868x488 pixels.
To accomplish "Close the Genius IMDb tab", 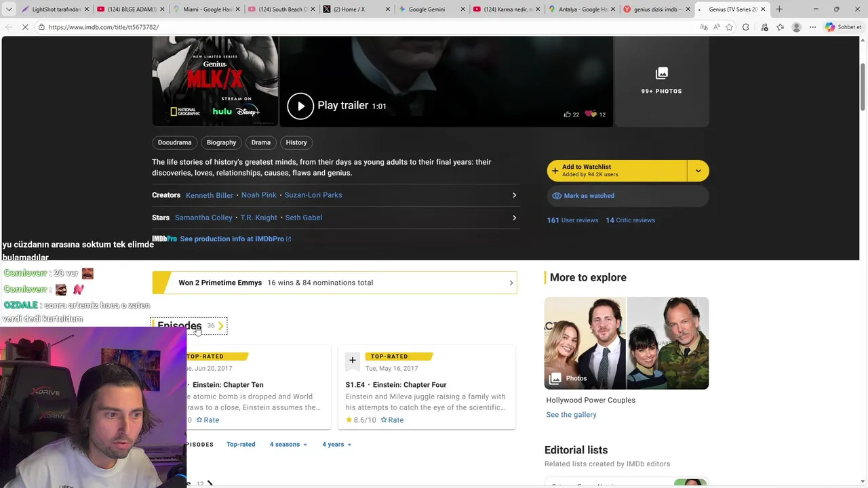I will [x=763, y=9].
